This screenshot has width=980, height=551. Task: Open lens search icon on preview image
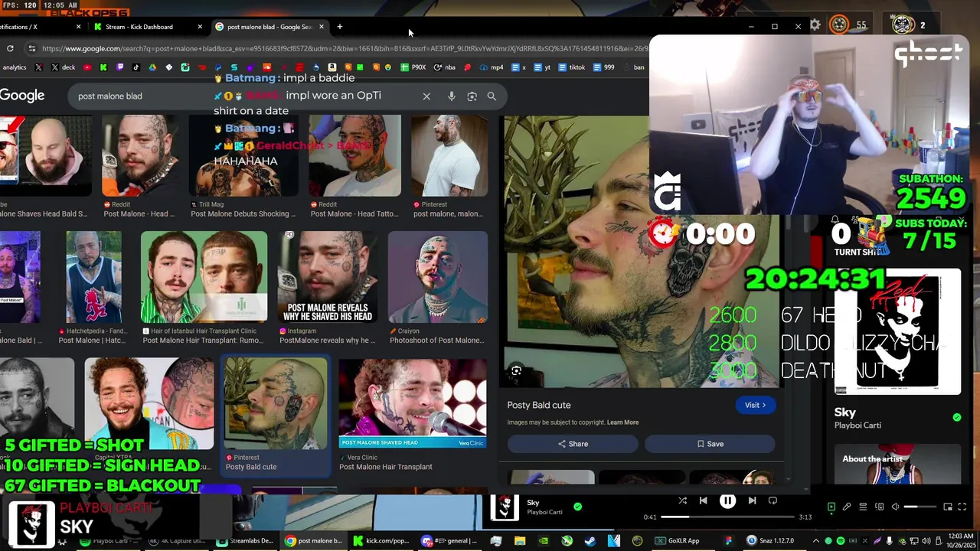(517, 371)
